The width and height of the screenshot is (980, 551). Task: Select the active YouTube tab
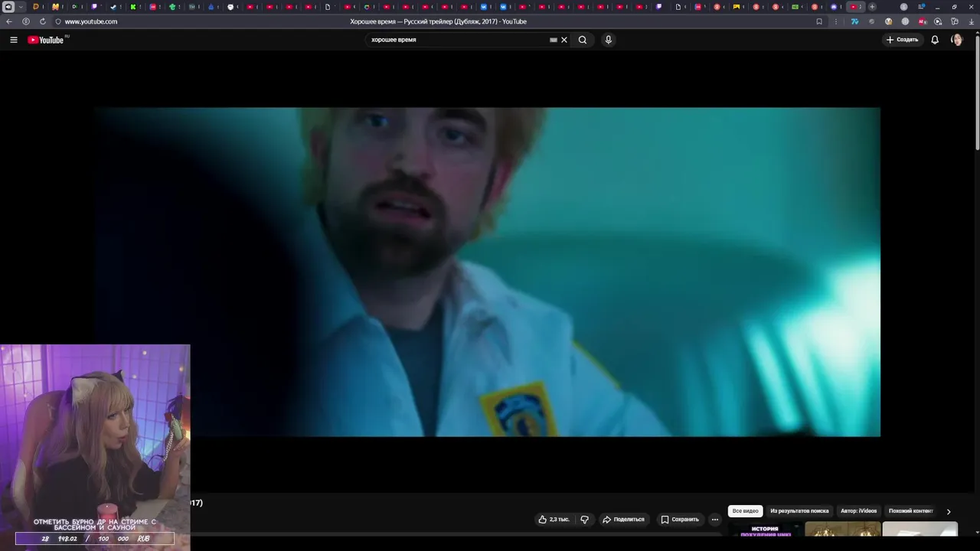click(x=855, y=7)
